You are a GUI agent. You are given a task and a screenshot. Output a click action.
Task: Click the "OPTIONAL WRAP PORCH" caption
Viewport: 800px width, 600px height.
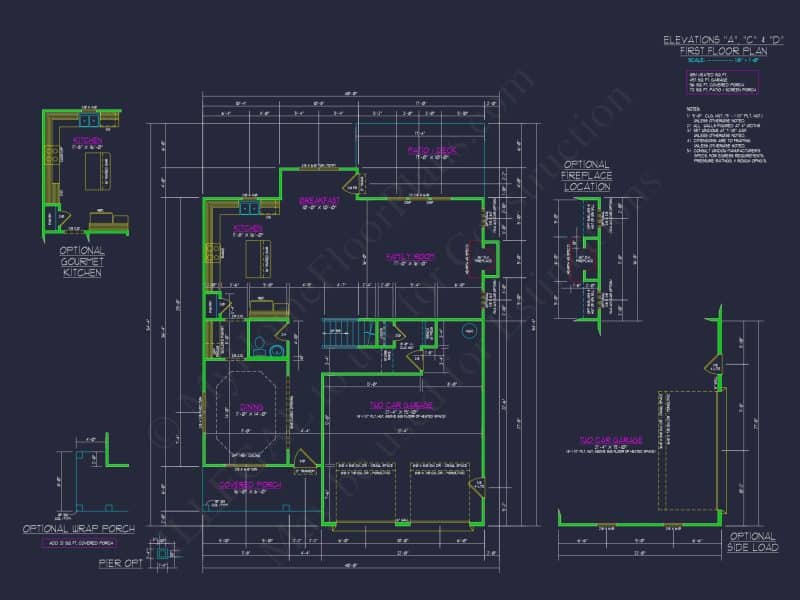pyautogui.click(x=79, y=529)
